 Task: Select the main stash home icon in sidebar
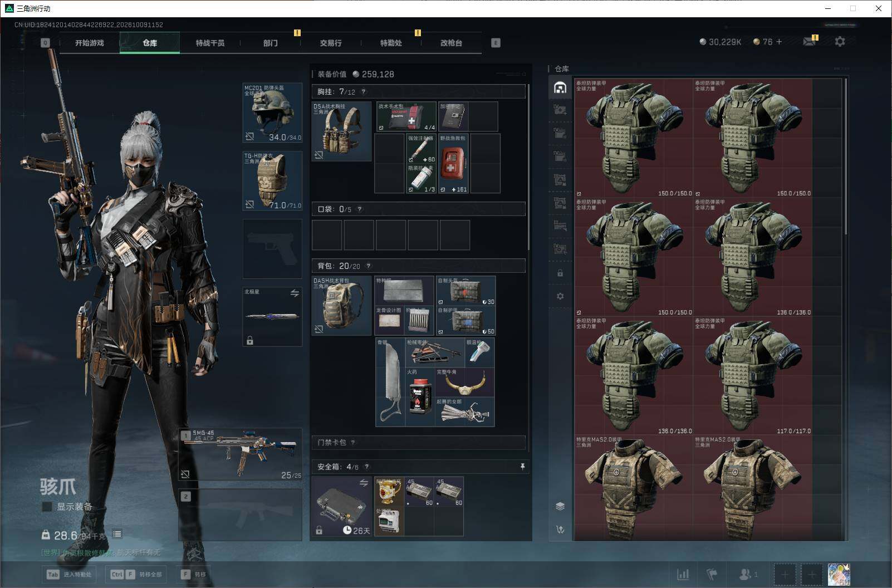pos(560,87)
